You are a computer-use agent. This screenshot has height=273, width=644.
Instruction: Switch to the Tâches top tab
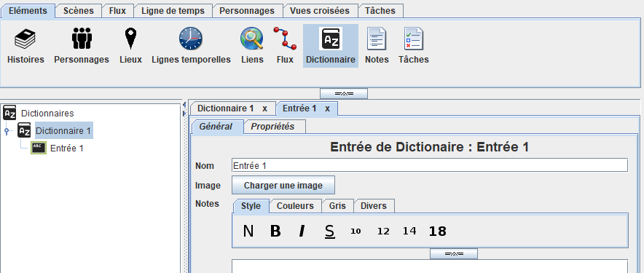(x=380, y=11)
